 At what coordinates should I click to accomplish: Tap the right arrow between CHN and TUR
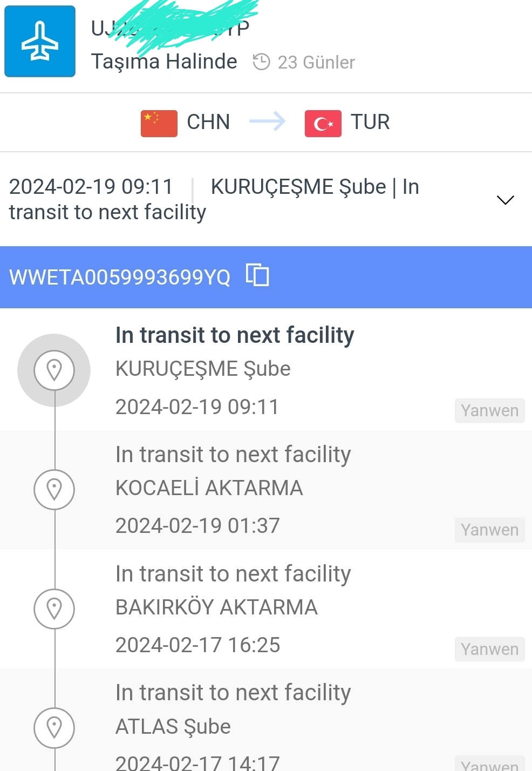tap(267, 121)
